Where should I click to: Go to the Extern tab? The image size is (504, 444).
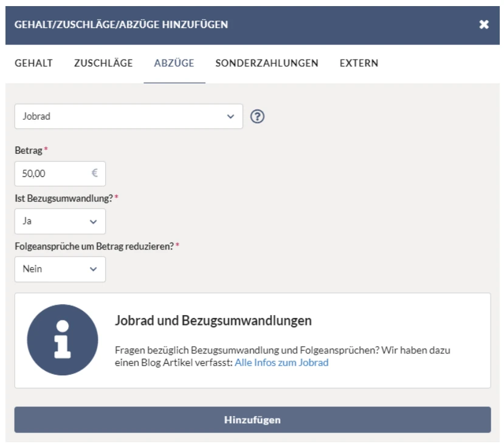tap(359, 63)
